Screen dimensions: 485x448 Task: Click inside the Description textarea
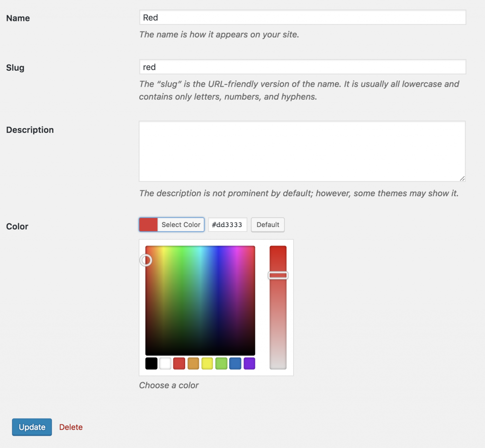[302, 151]
